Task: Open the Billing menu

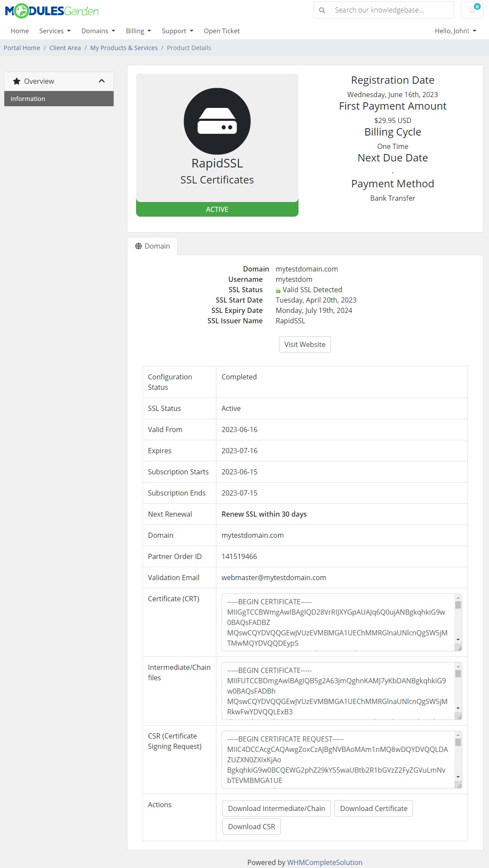Action: 138,31
